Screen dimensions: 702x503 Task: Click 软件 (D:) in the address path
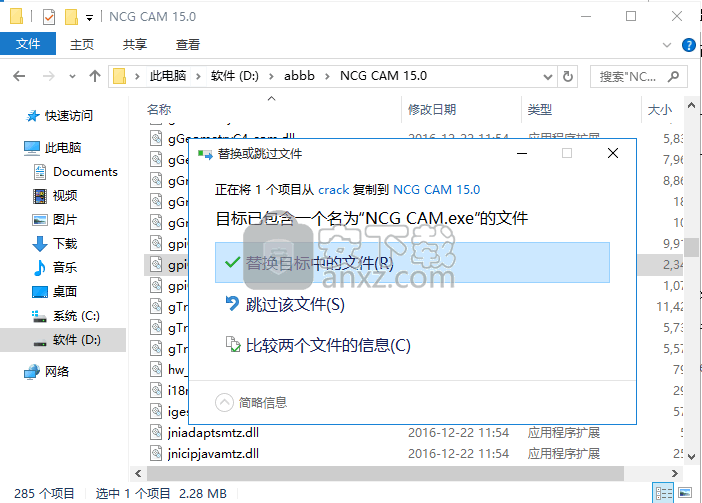[x=235, y=76]
